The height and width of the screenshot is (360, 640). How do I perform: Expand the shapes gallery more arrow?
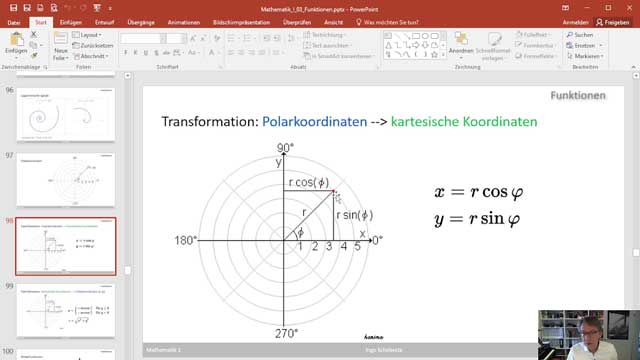[443, 55]
